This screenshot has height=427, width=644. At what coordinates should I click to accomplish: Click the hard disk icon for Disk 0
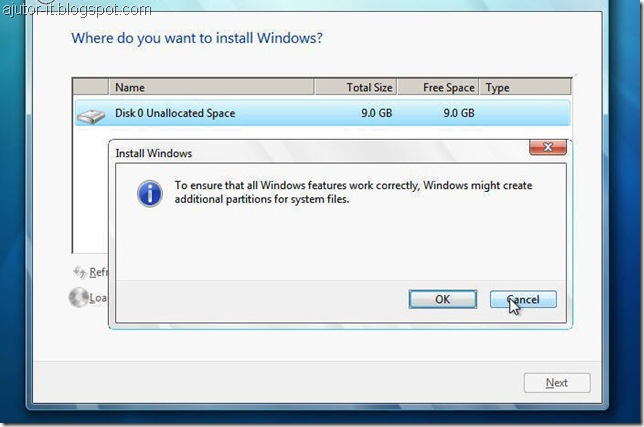(x=91, y=116)
